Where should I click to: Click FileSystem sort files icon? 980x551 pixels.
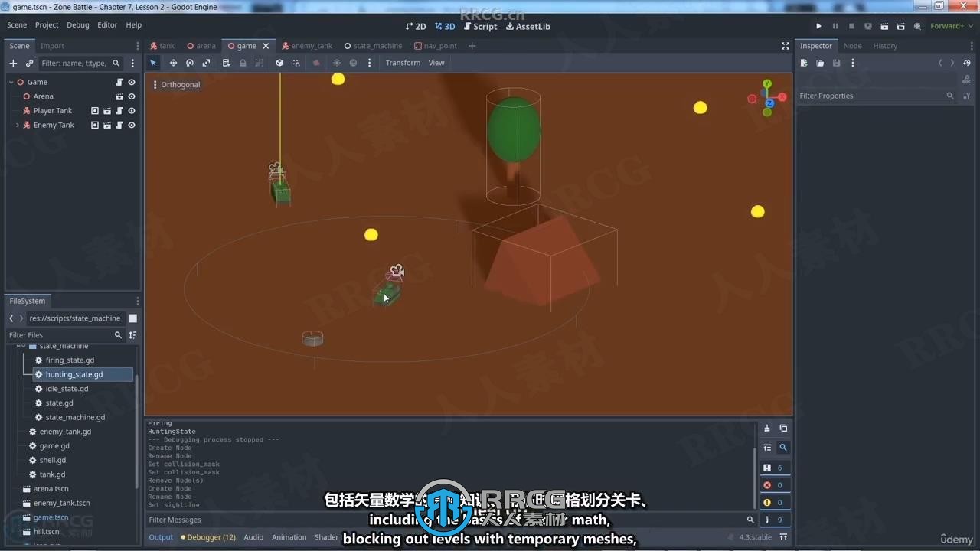coord(132,335)
